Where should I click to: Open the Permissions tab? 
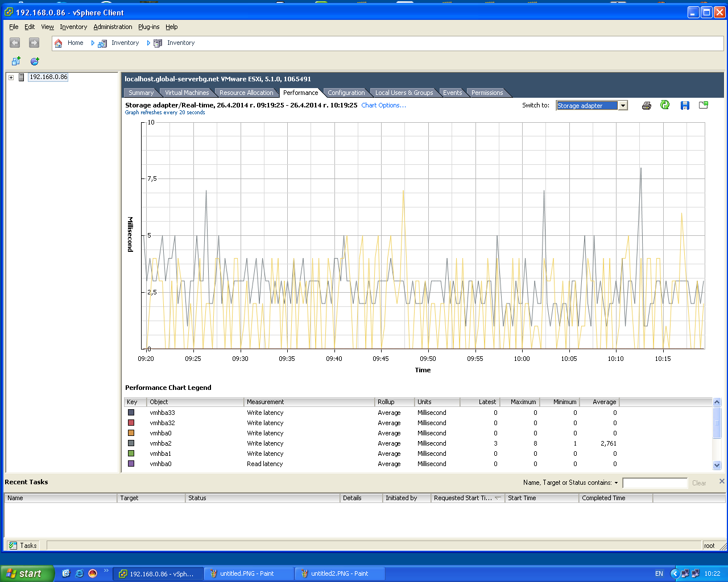click(487, 93)
